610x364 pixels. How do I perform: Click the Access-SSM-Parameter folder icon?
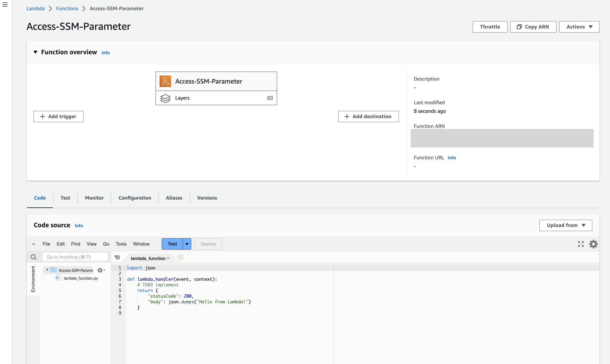(54, 270)
